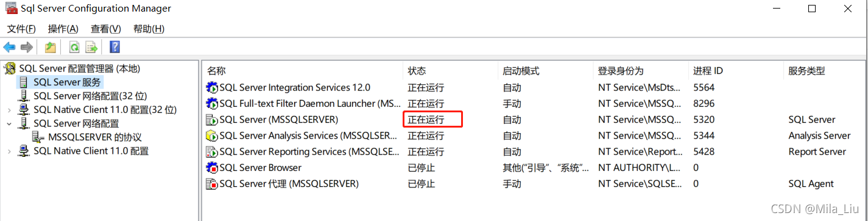Image resolution: width=868 pixels, height=221 pixels.
Task: Minimize the Configuration Manager window
Action: tap(777, 9)
